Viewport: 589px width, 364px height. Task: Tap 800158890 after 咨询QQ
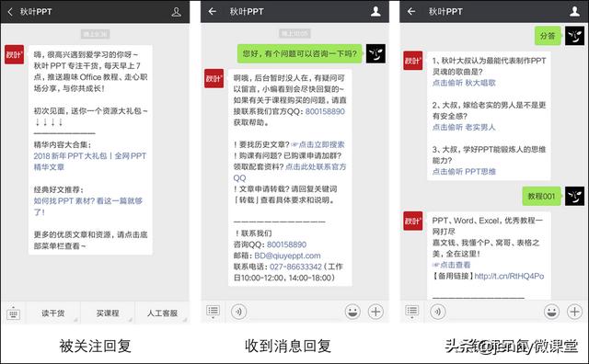point(286,245)
